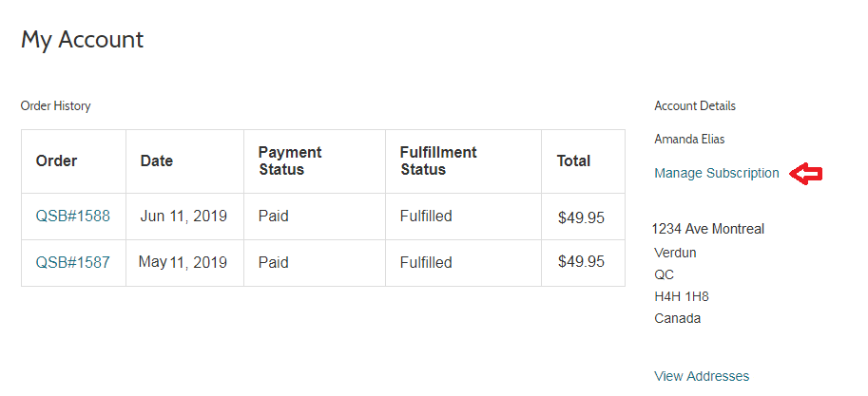Click the $49.95 total for order QSB#1588
The image size is (868, 396).
pos(581,217)
